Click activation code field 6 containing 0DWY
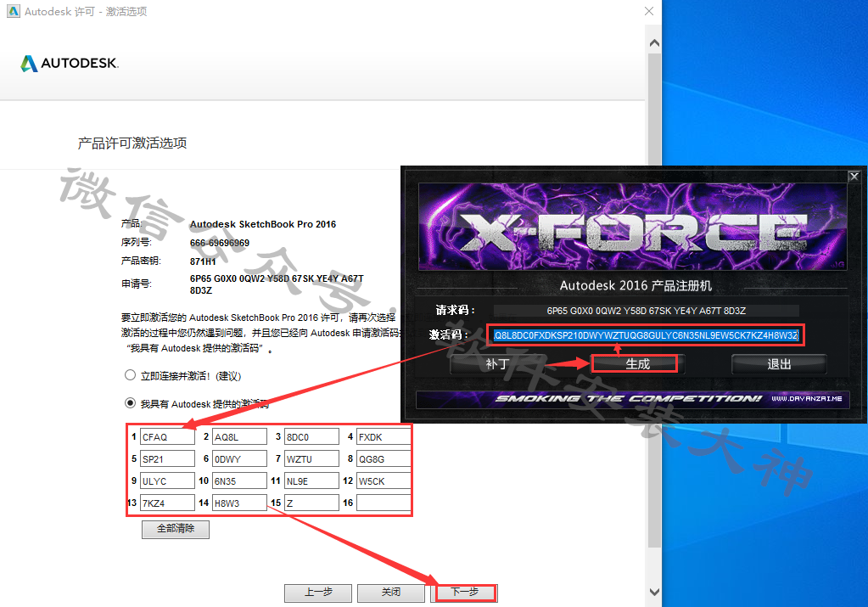 pyautogui.click(x=239, y=459)
